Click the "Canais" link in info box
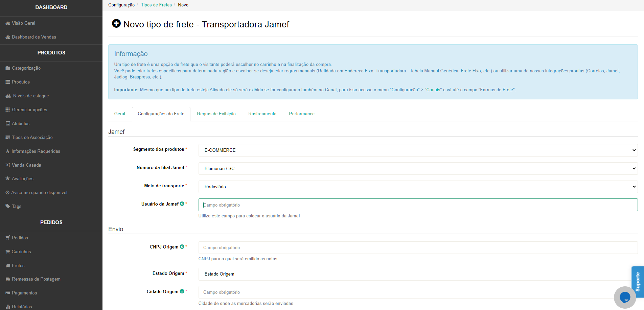 [x=433, y=90]
